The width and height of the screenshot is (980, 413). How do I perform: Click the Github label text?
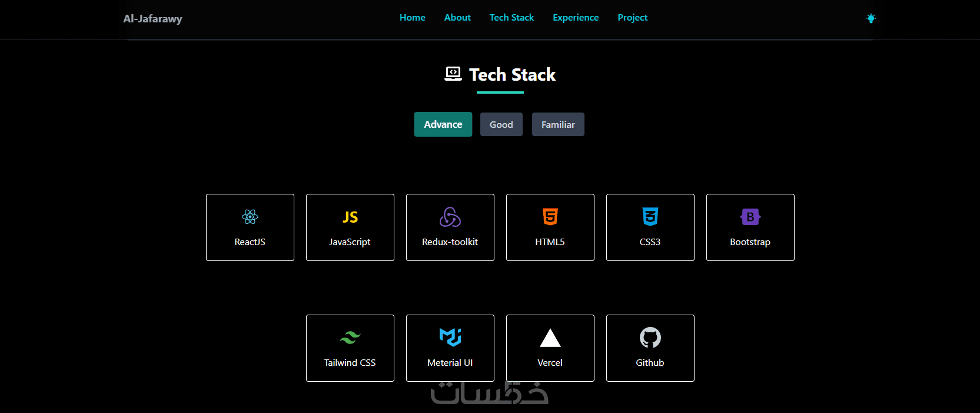click(x=650, y=363)
